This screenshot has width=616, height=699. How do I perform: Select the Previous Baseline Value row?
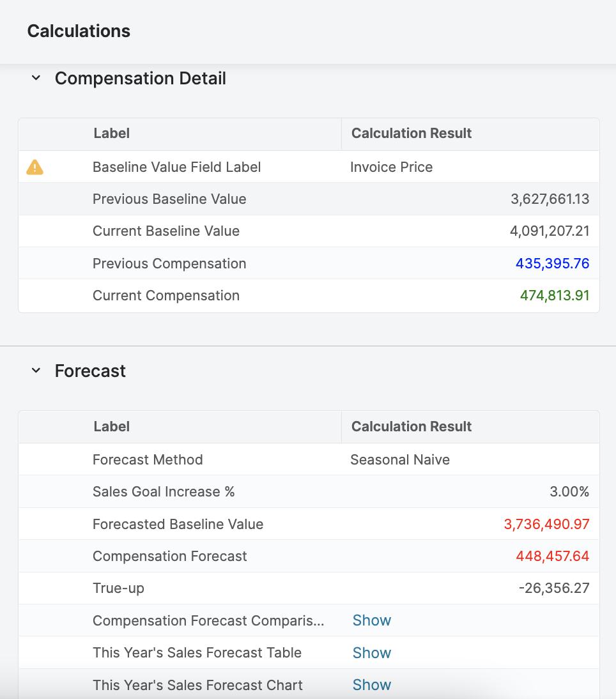coord(169,199)
